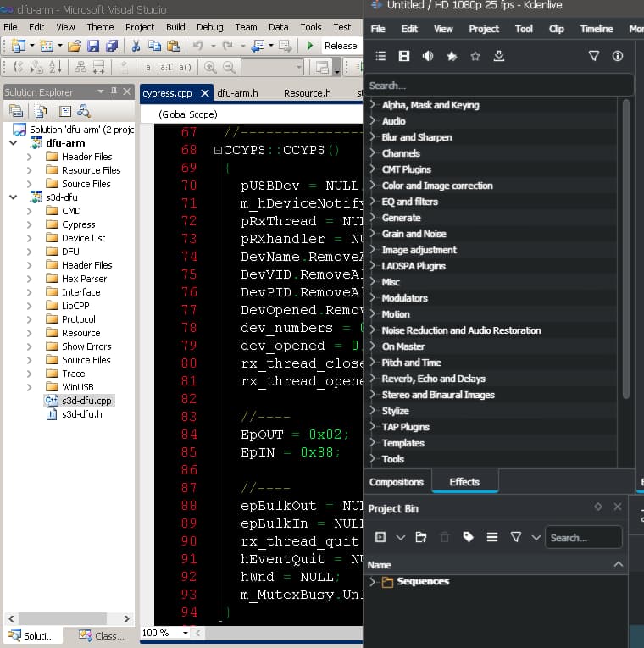This screenshot has height=648, width=644.
Task: Open Timeline menu in Kdenlive
Action: [597, 29]
